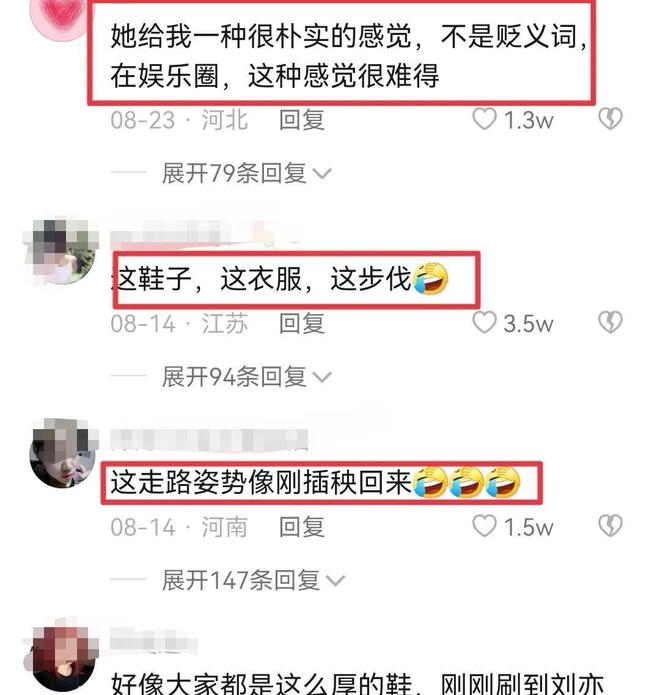Viewport: 660px width, 695px height.
Task: Tap blurred username above 这走路姿势 comment
Action: point(209,440)
